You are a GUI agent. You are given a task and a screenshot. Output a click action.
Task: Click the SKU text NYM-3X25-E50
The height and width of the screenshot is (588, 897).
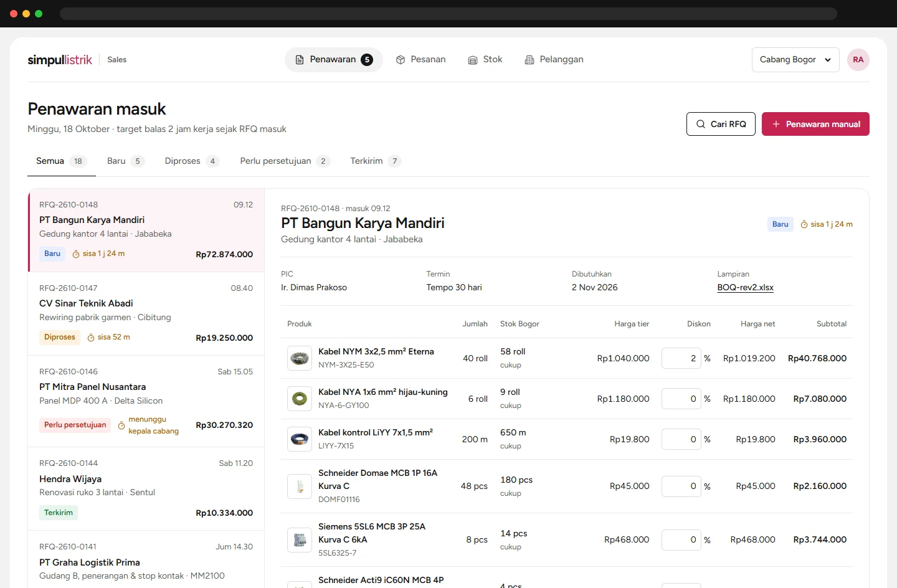346,365
